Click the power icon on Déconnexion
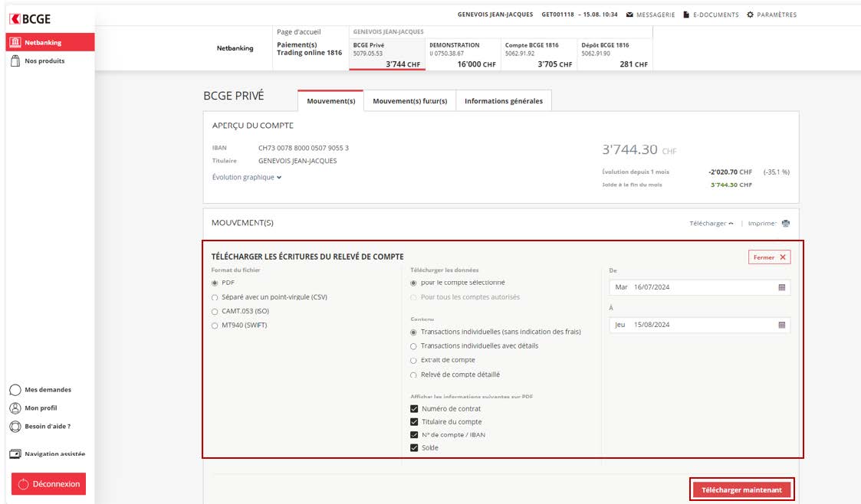 coord(23,484)
